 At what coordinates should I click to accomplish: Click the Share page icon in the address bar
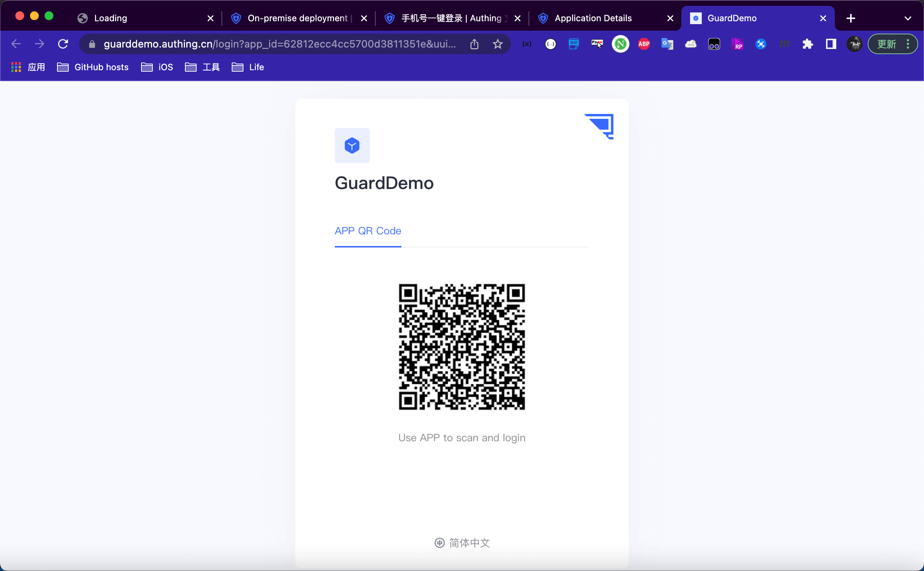point(474,44)
